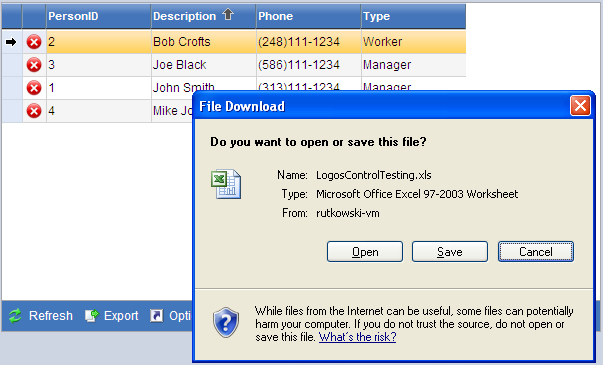
Task: Click the Excel file icon in the dialog
Action: click(x=226, y=184)
